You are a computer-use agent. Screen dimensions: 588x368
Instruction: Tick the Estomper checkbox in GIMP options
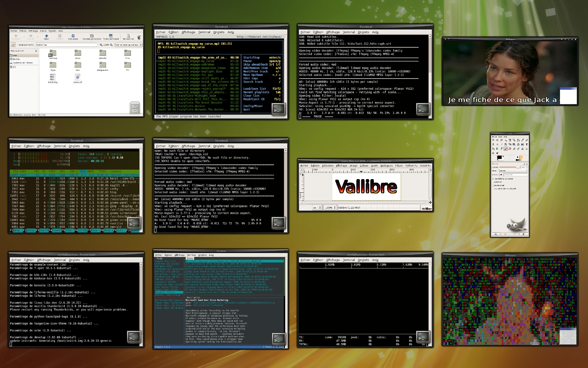(493, 182)
